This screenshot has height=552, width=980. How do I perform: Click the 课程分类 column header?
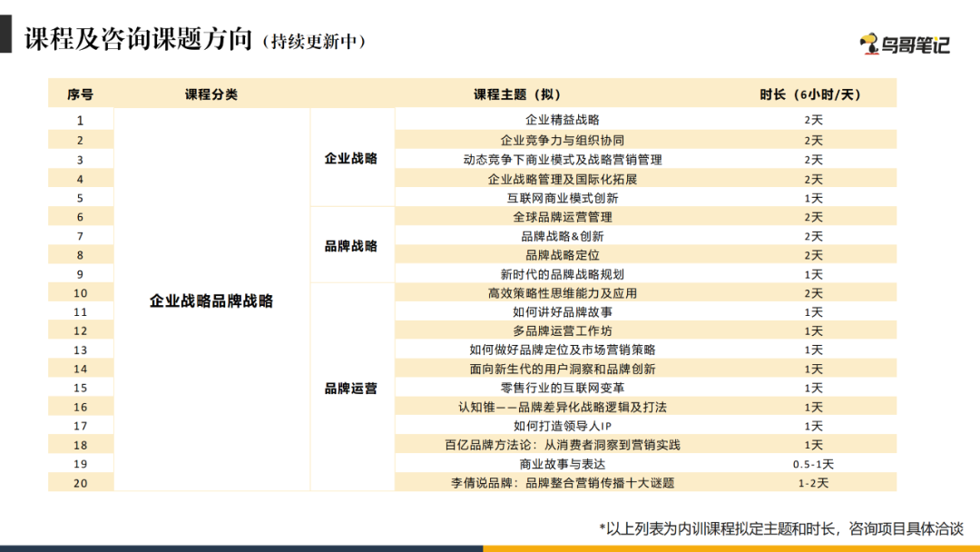(211, 94)
